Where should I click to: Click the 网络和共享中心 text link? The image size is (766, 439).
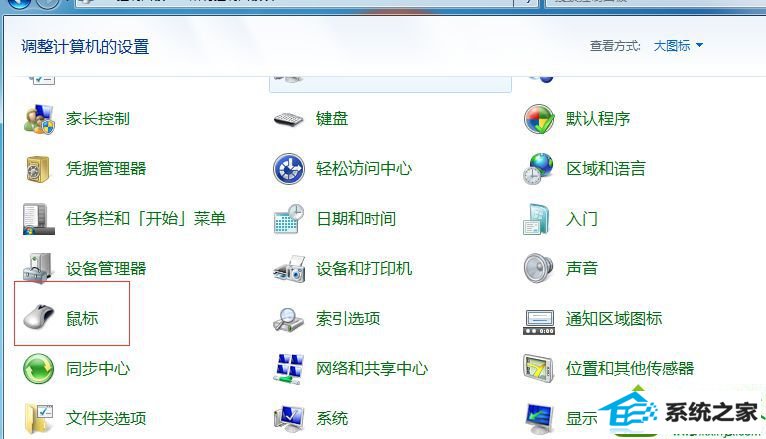(372, 369)
